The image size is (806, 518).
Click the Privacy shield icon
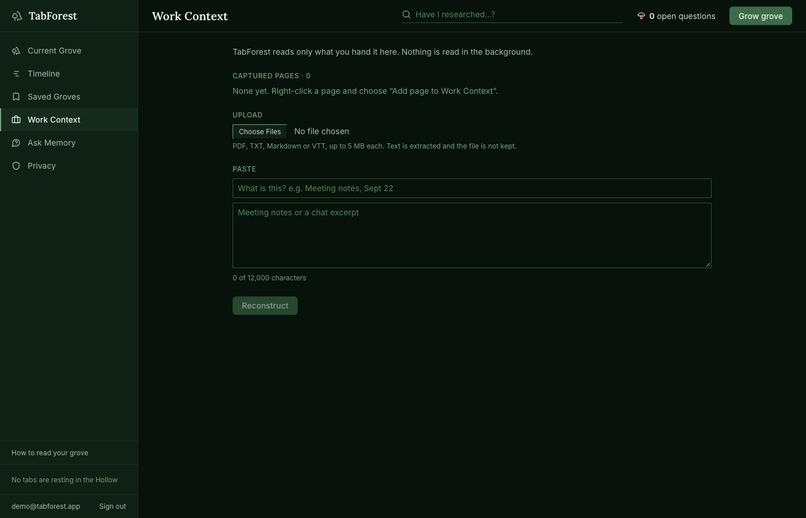pos(16,166)
